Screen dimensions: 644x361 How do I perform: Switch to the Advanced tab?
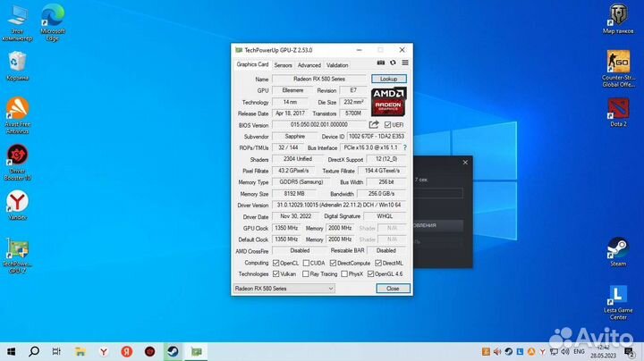tap(309, 65)
